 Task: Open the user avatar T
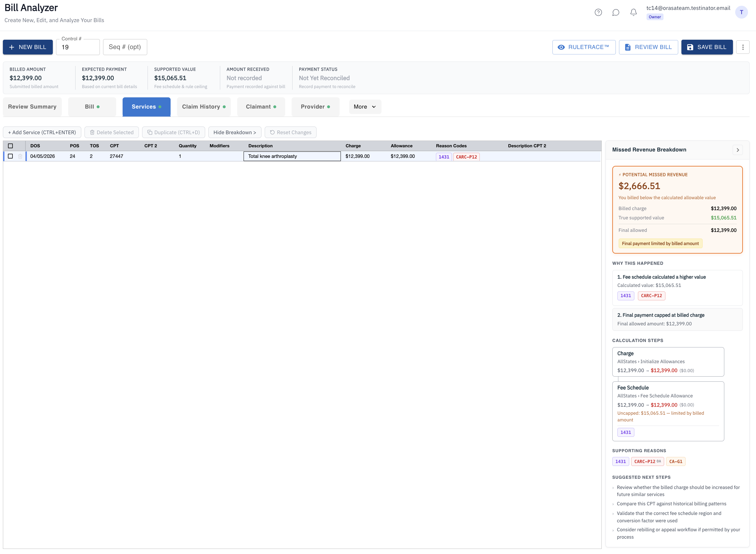(x=741, y=12)
